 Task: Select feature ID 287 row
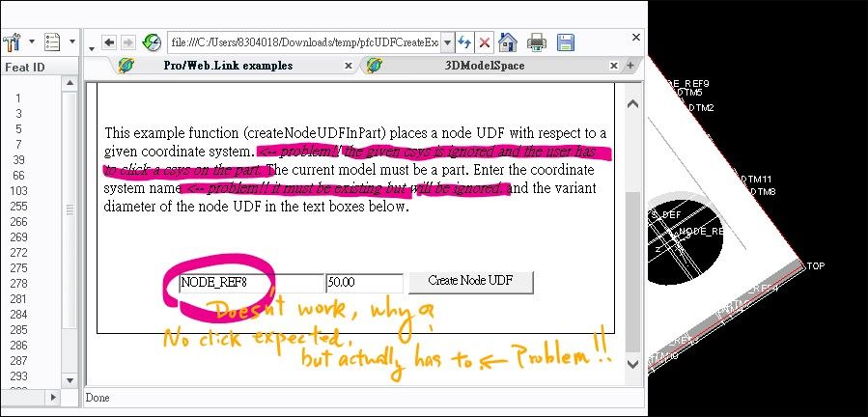[x=18, y=360]
